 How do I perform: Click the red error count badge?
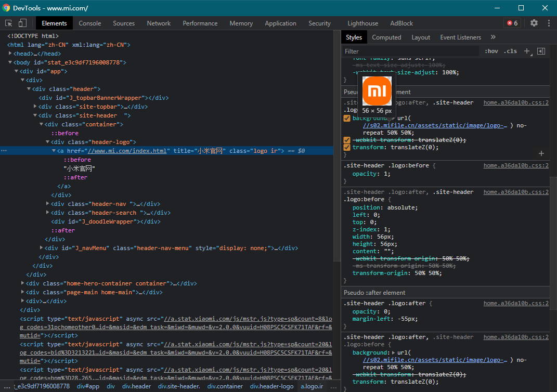(x=512, y=23)
